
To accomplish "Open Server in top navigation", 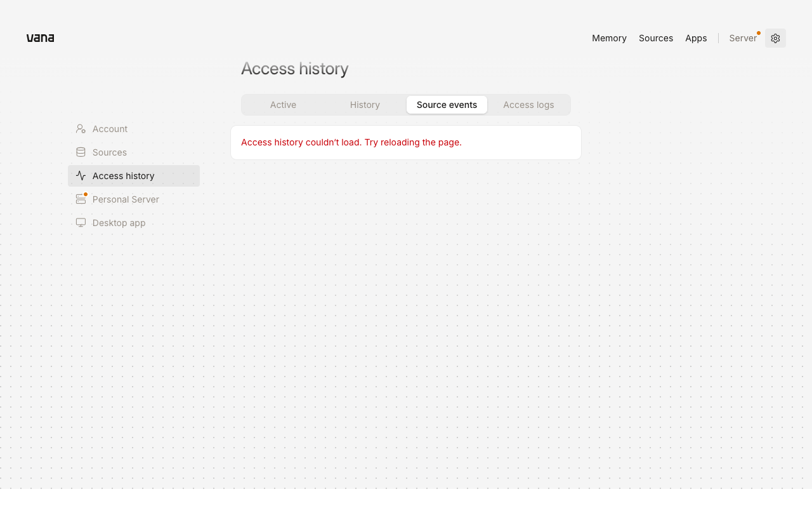I will [x=743, y=38].
